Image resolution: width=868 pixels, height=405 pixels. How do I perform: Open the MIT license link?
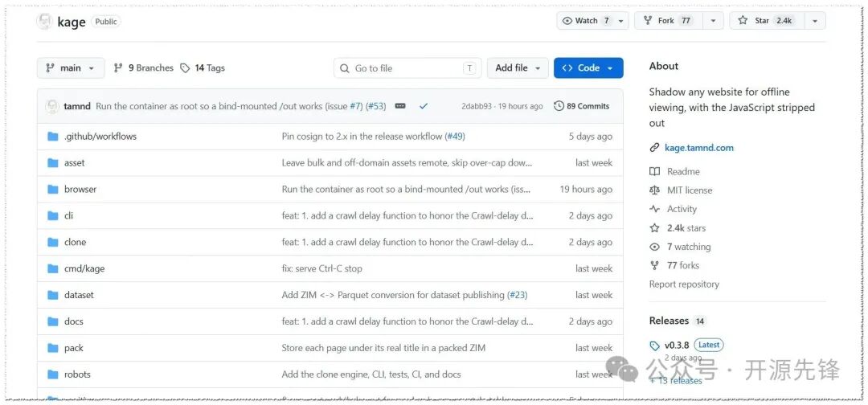[x=690, y=190]
